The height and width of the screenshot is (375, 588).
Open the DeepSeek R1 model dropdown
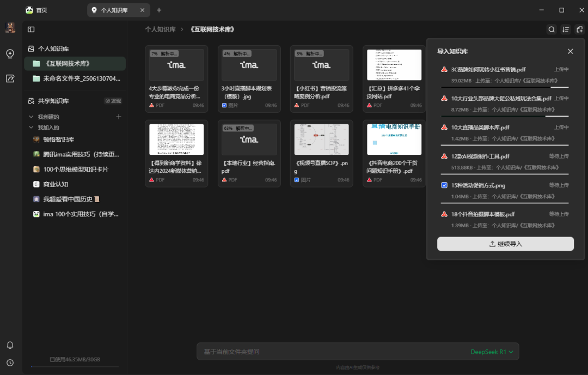tap(492, 352)
